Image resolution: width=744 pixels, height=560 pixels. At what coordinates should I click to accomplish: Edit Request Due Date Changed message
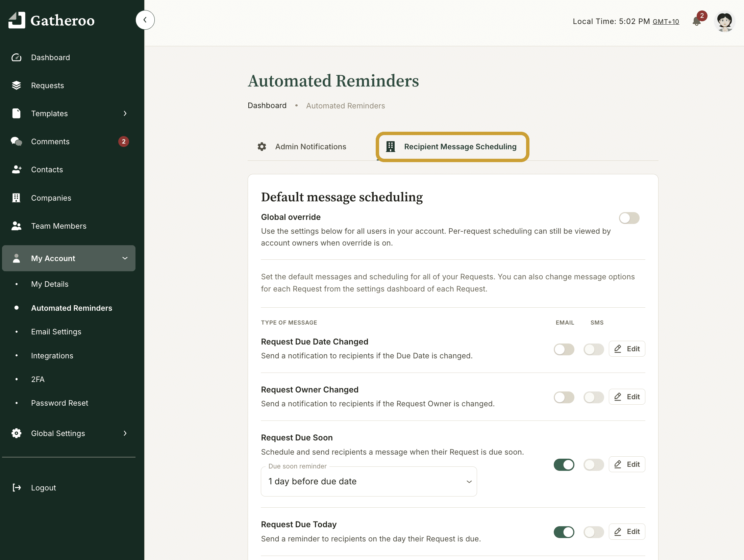coord(627,349)
